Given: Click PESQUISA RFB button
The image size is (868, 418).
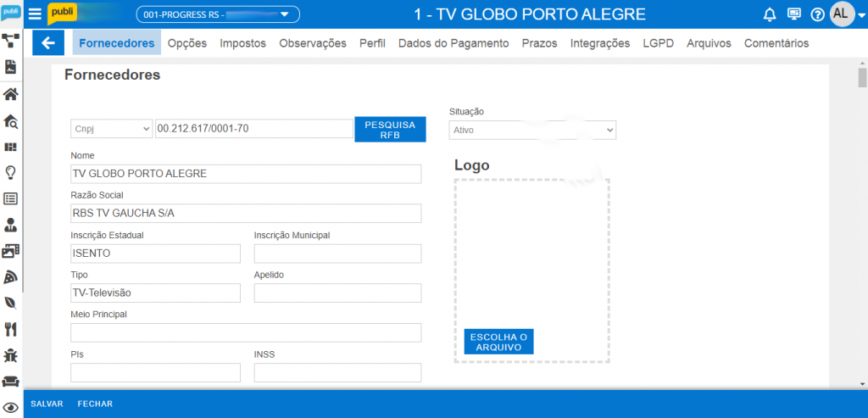Looking at the screenshot, I should 390,130.
